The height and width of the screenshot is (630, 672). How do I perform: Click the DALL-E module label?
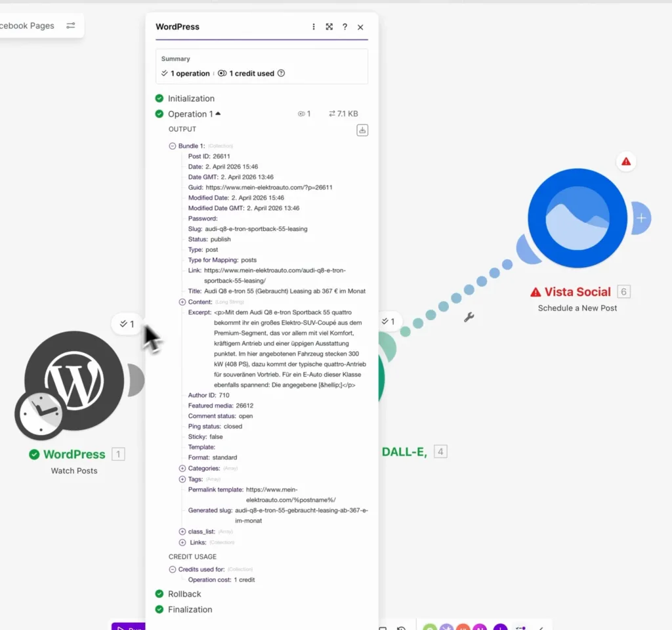coord(404,452)
